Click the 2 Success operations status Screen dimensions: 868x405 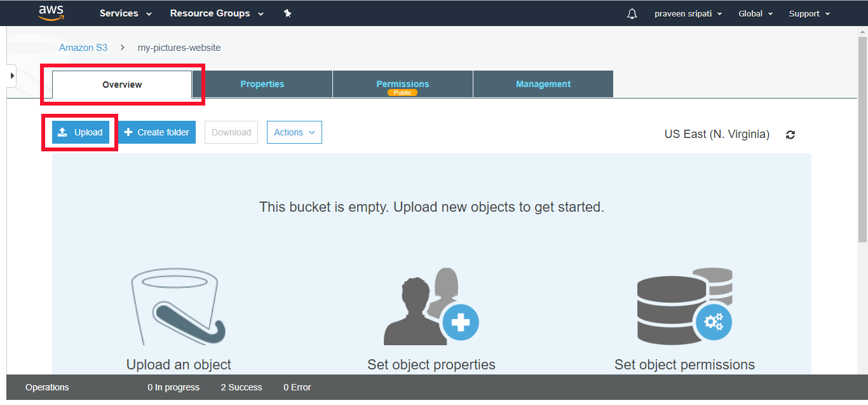[241, 387]
